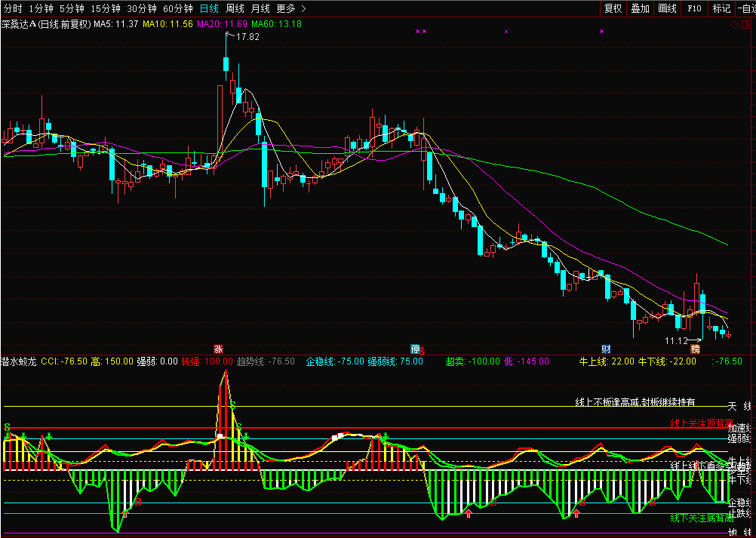Viewport: 756px width, 538px height.
Task: Click the 牛下线: -22.00 indicator value
Action: click(667, 361)
